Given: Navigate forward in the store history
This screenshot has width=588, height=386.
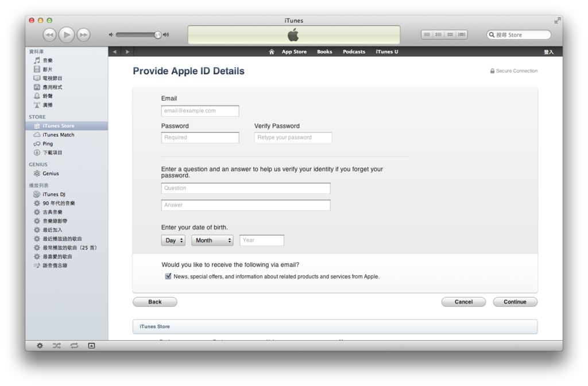Looking at the screenshot, I should tap(127, 52).
